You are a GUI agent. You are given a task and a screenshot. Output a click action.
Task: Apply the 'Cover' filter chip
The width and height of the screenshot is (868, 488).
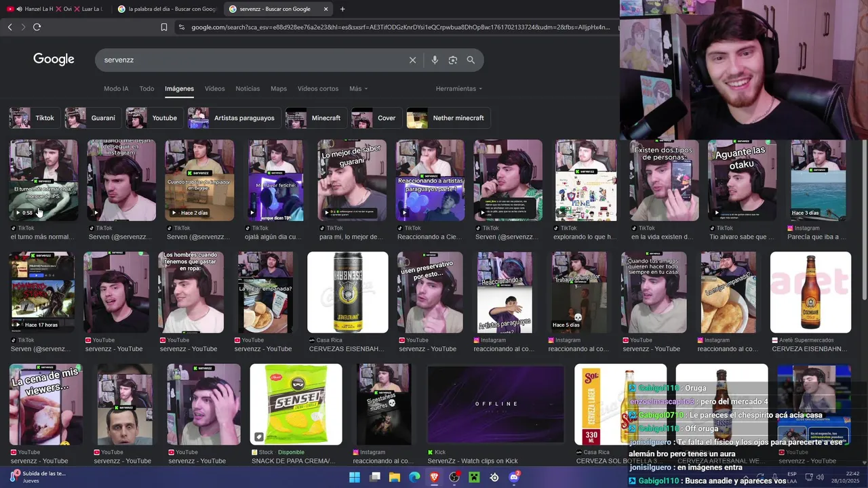coord(376,118)
